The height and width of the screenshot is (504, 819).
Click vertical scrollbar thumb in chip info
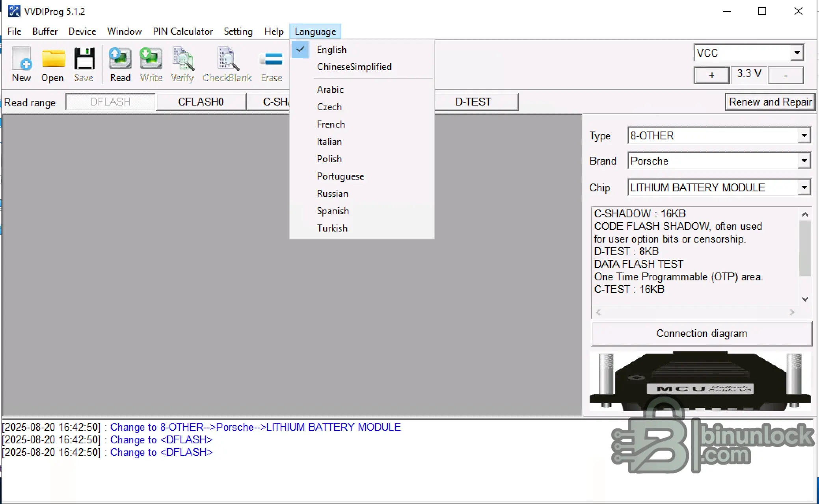pos(805,248)
